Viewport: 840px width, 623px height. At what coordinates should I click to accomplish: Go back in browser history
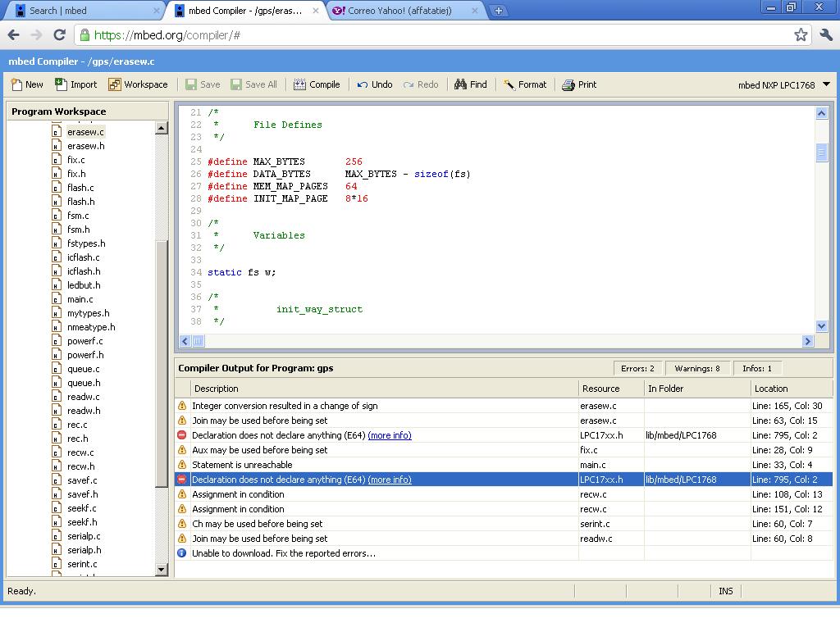pyautogui.click(x=14, y=35)
